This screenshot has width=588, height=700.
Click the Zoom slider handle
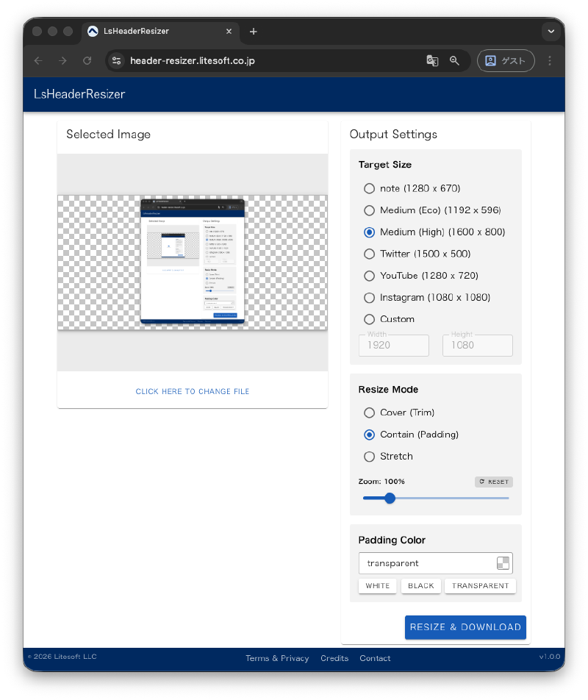tap(390, 498)
